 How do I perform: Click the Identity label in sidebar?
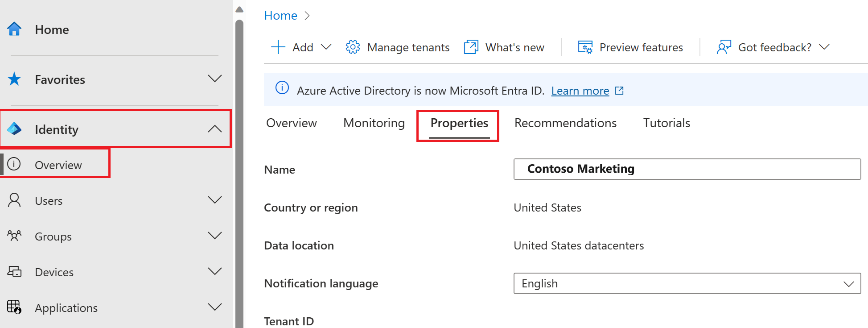tap(57, 129)
